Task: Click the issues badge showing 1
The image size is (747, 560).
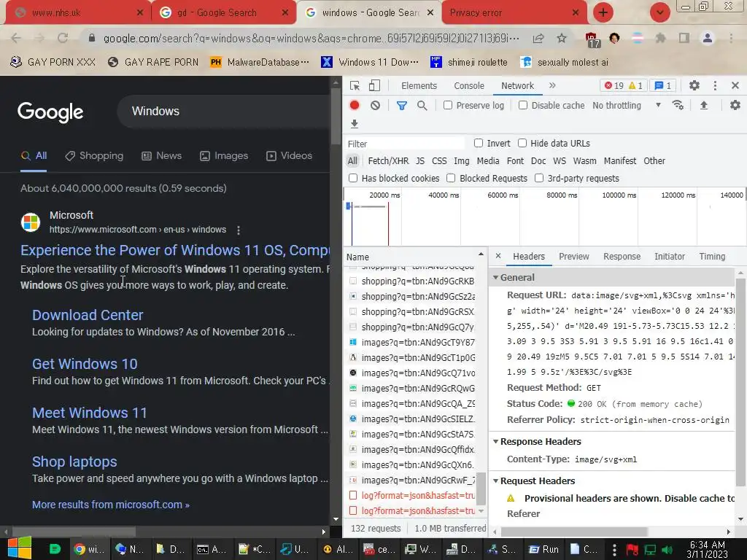Action: point(663,86)
